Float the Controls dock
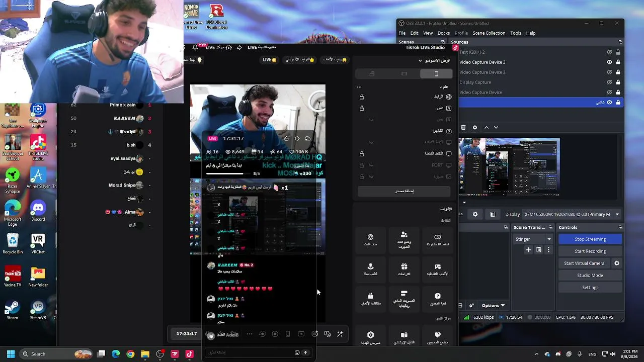644x362 pixels. click(620, 227)
